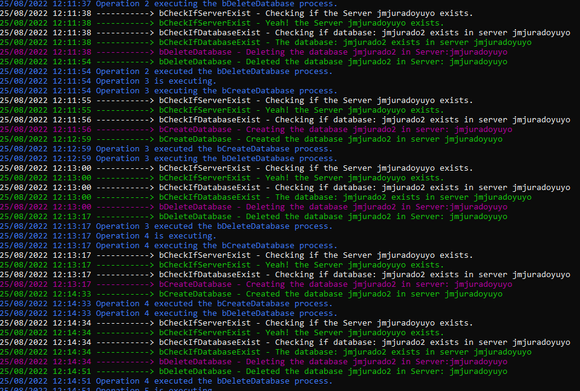Select magenta 'Deleting the database' line at 12:14:34
Screen dimensions: 580x391
[x=254, y=361]
